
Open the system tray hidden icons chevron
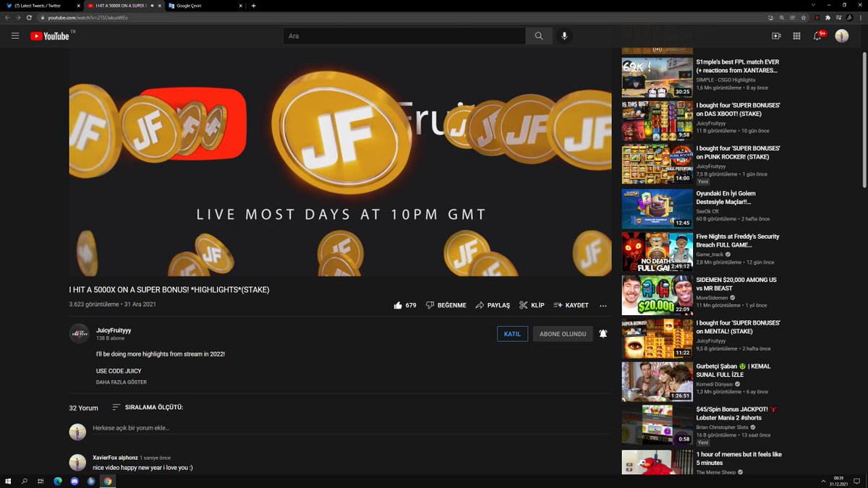click(825, 481)
